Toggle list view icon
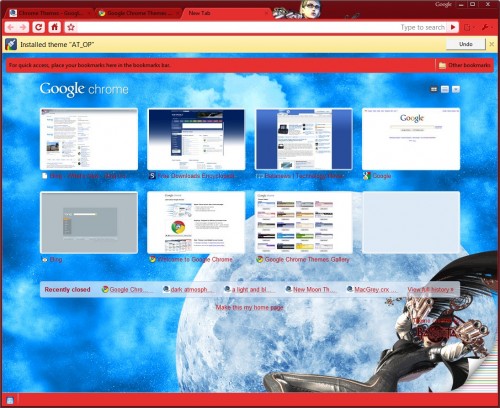This screenshot has height=408, width=500. [x=445, y=89]
